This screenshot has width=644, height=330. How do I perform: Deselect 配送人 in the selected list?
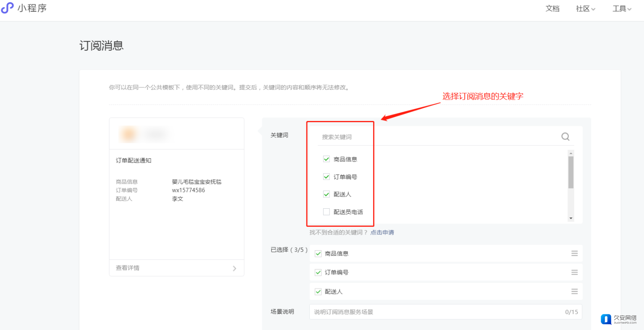(x=318, y=292)
